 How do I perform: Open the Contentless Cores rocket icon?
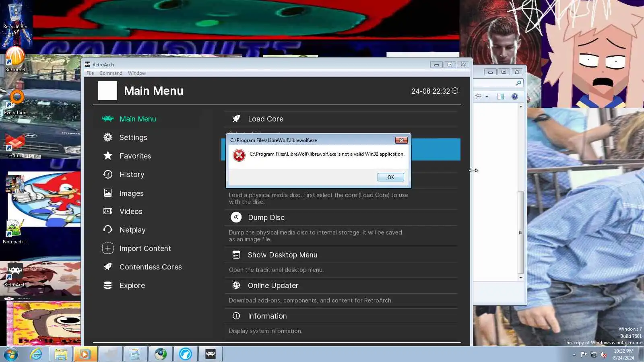click(x=108, y=267)
